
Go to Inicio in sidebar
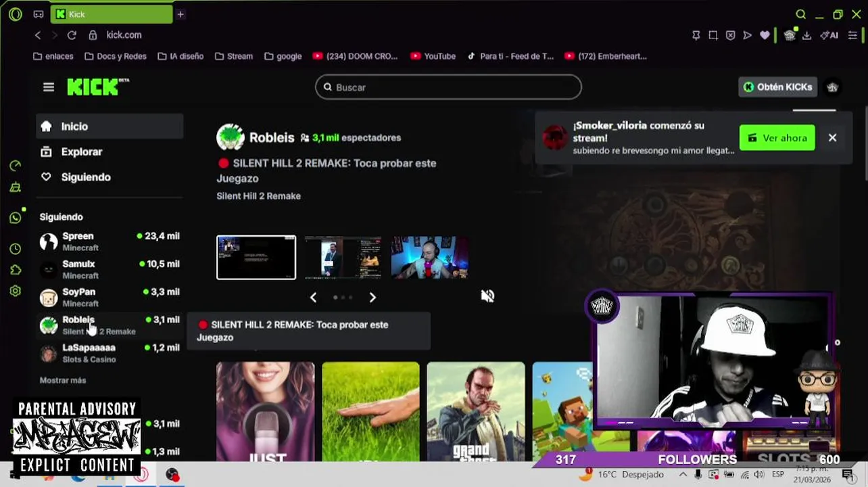tap(110, 126)
